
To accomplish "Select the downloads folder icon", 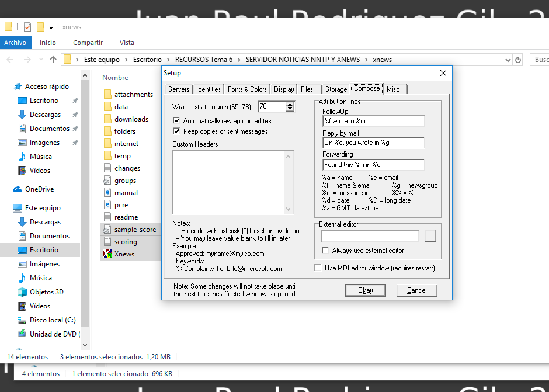I will click(x=107, y=119).
